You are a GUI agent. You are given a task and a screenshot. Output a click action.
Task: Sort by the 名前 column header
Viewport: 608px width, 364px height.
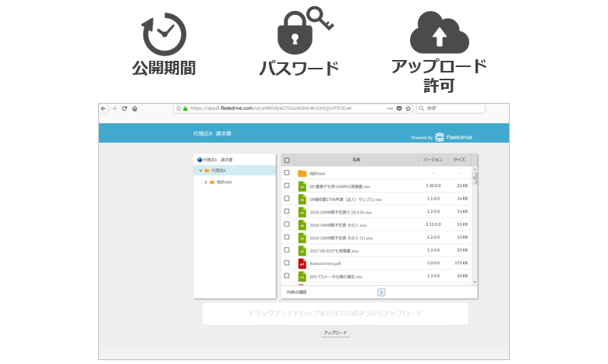coord(356,160)
